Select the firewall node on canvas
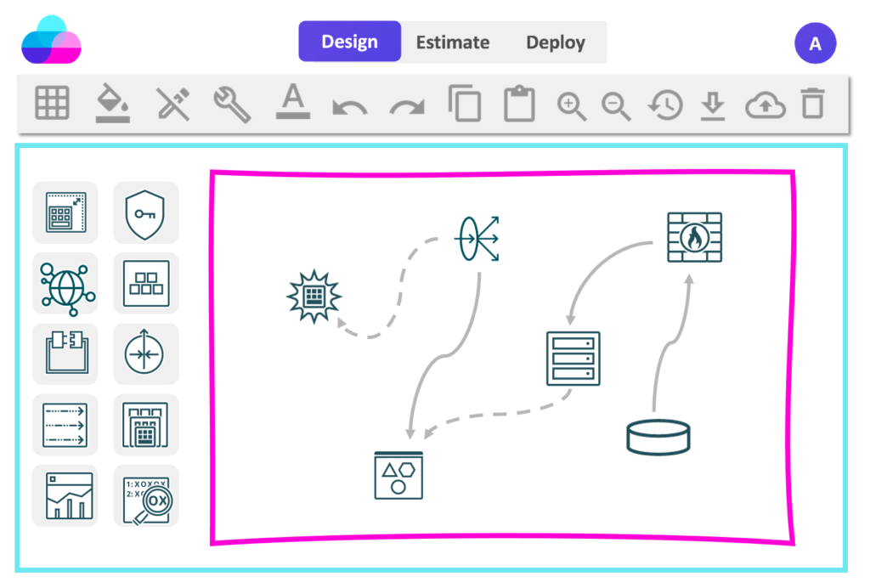The height and width of the screenshot is (588, 870). click(695, 237)
